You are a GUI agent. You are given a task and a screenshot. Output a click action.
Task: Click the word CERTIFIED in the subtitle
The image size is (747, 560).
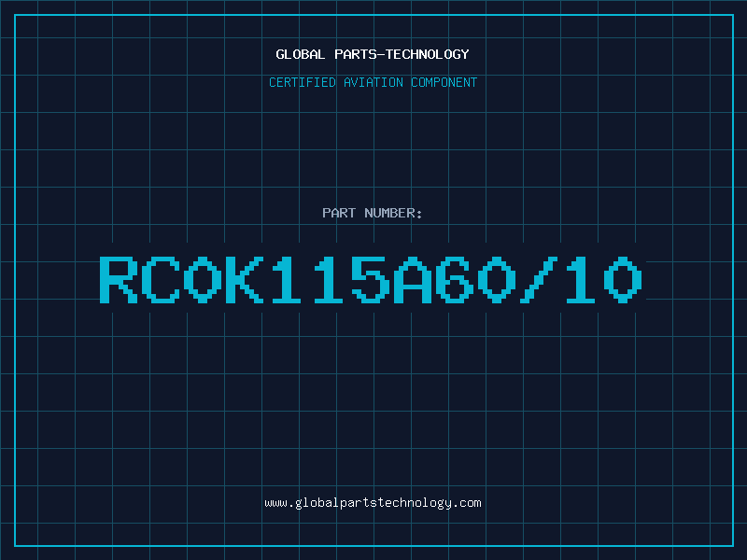click(x=302, y=82)
